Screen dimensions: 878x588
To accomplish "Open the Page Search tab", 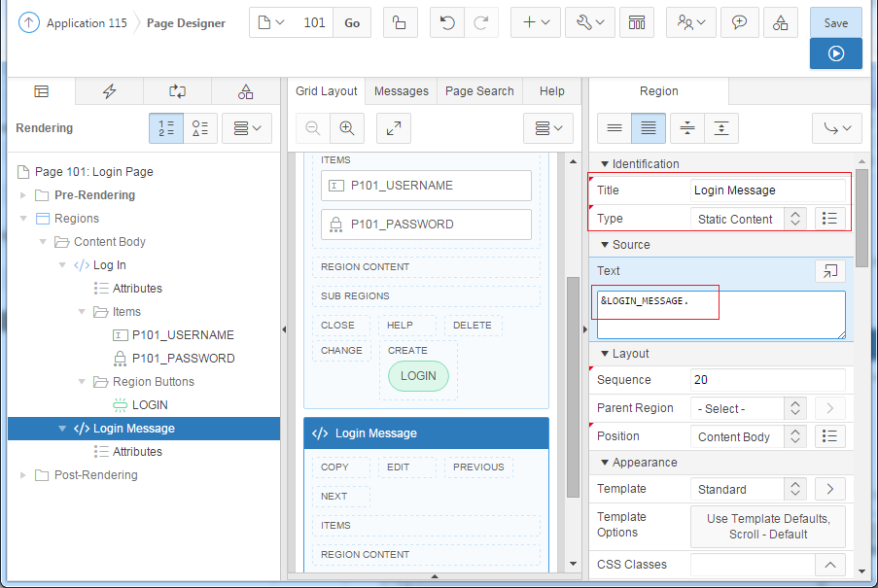I will click(x=479, y=91).
